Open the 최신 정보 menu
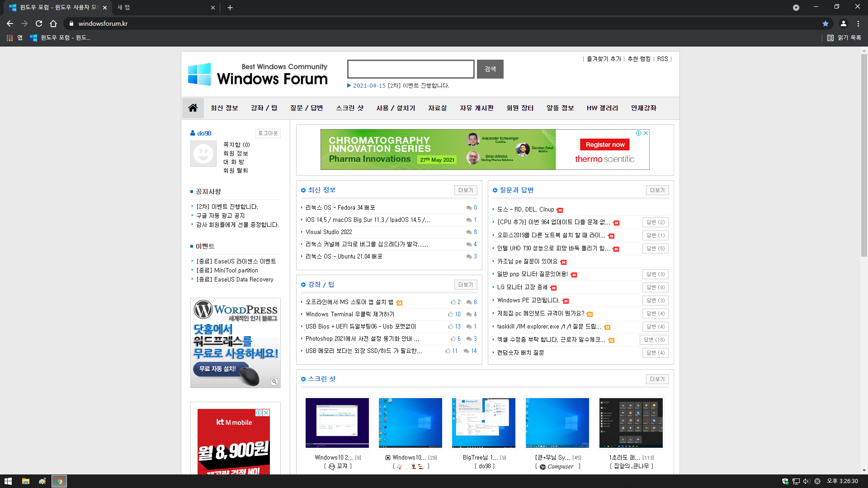The height and width of the screenshot is (488, 868). 224,108
